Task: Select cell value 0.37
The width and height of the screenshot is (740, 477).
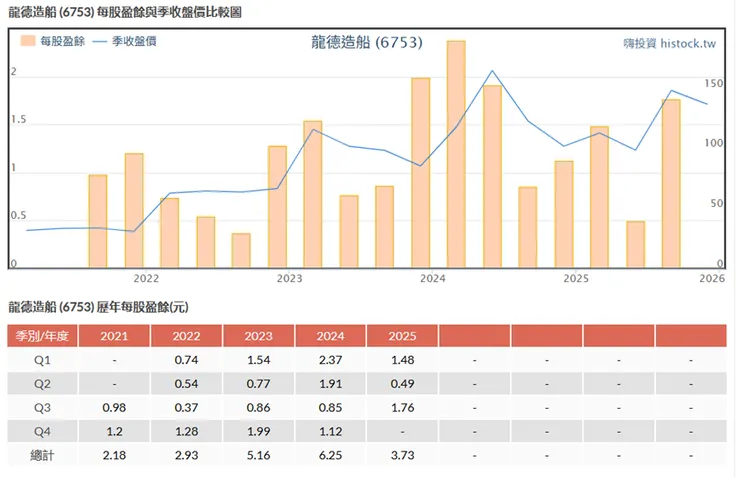Action: 186,408
